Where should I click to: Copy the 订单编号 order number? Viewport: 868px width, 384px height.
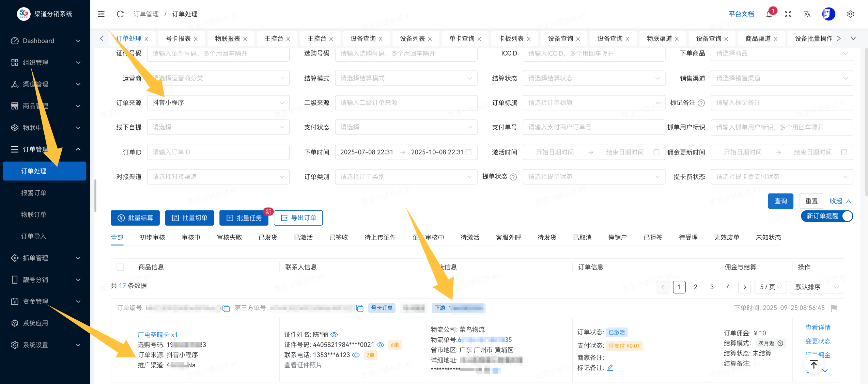pyautogui.click(x=226, y=308)
